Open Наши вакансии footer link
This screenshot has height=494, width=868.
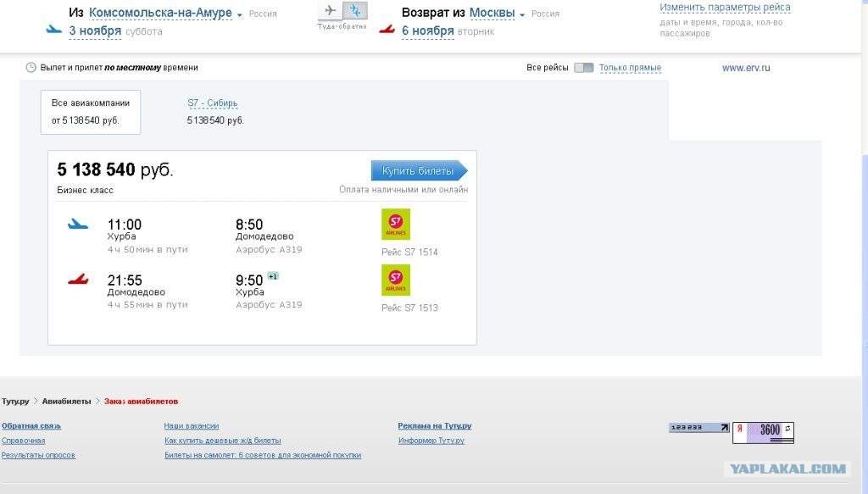coord(192,425)
